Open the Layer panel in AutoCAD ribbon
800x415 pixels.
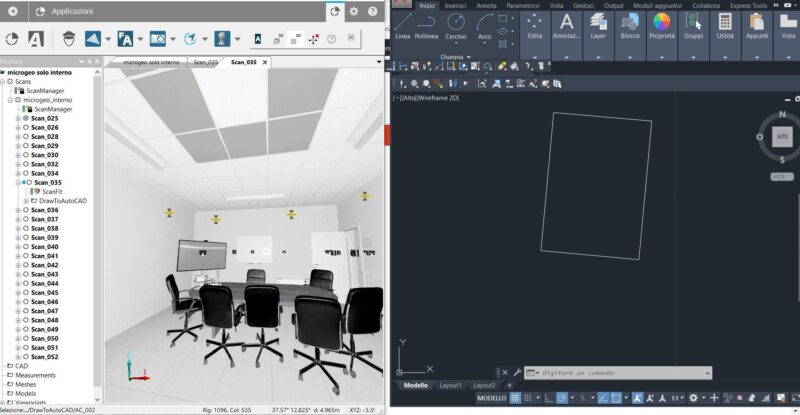(598, 27)
